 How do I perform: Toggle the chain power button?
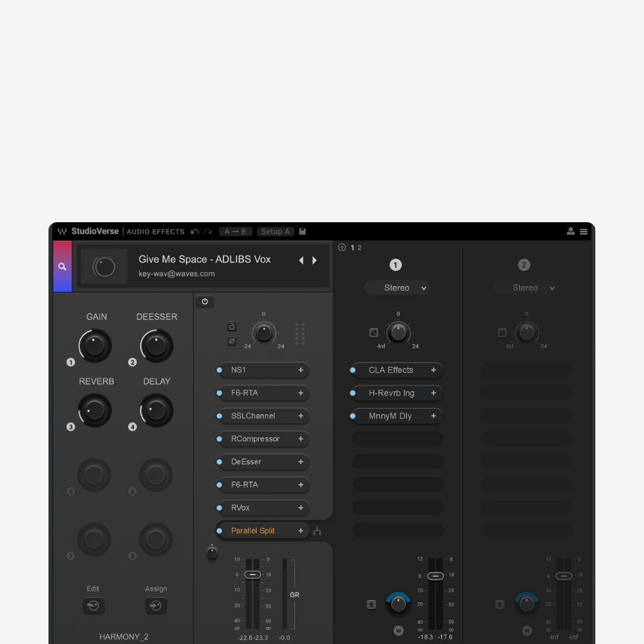coord(205,301)
